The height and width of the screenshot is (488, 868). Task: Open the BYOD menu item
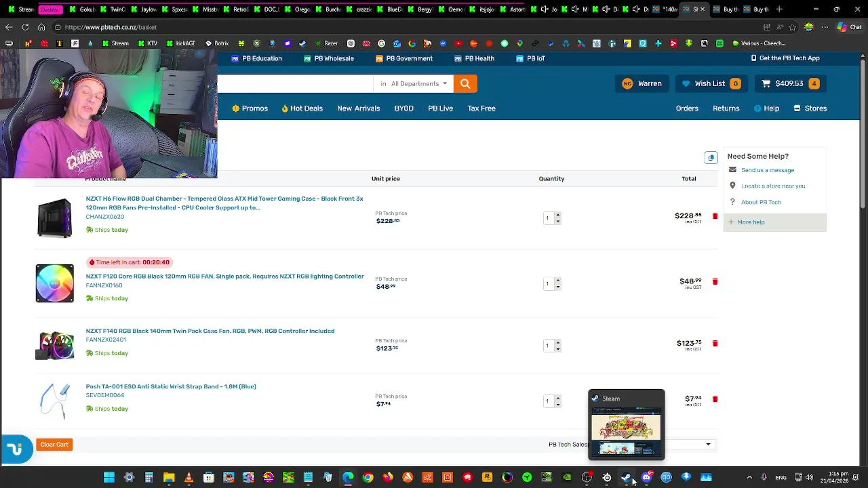[x=403, y=108]
